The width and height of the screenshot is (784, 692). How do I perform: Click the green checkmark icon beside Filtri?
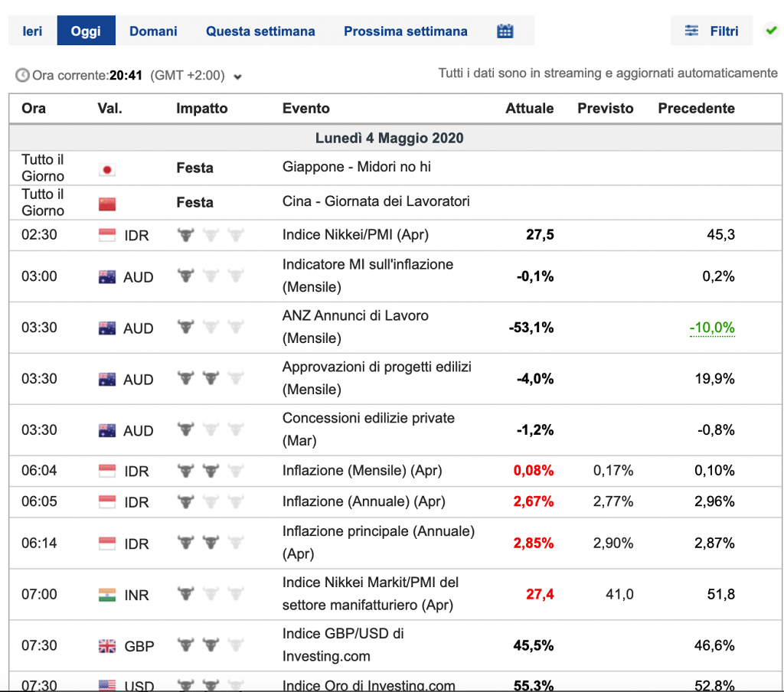point(771,31)
